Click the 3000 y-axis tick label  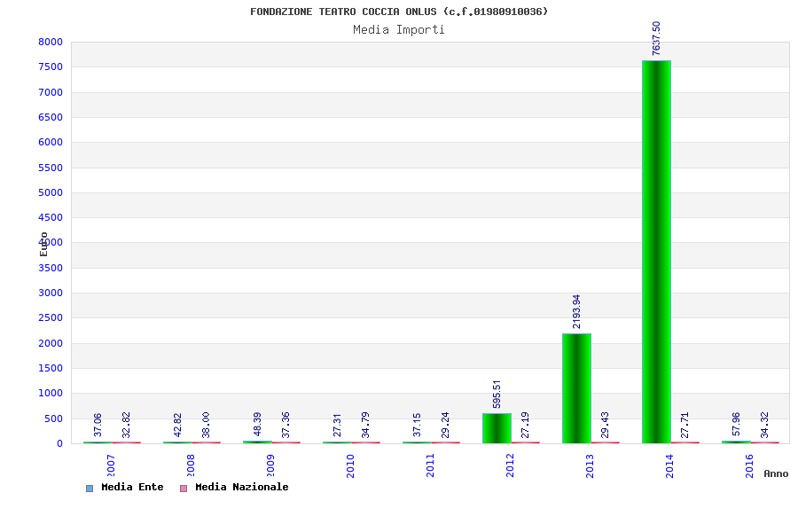[x=51, y=293]
